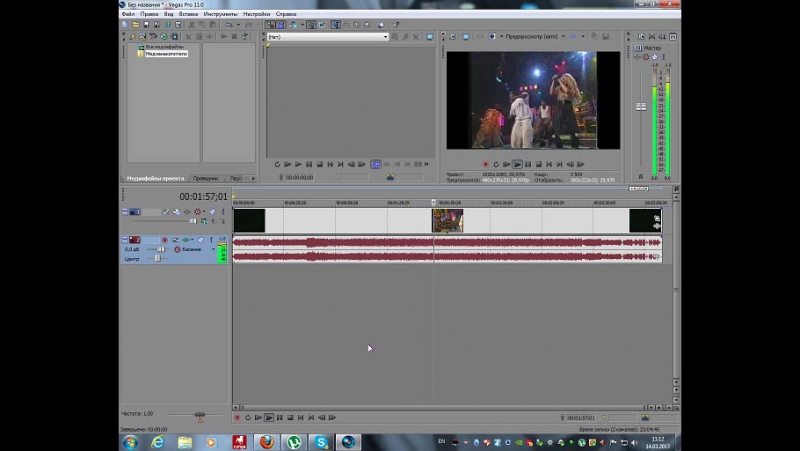Click the Save project toolbar icon
The width and height of the screenshot is (800, 451).
(x=146, y=25)
